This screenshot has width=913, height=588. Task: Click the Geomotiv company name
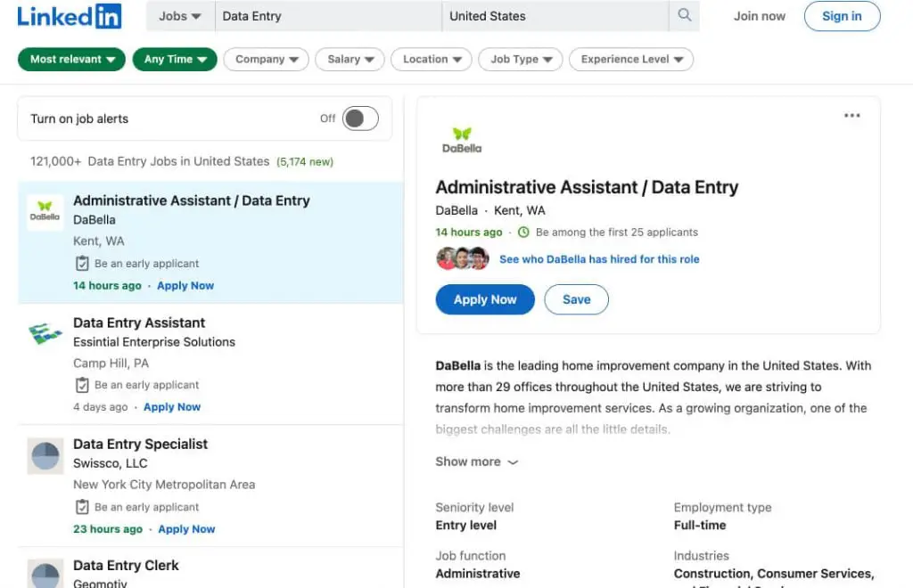coord(100,583)
